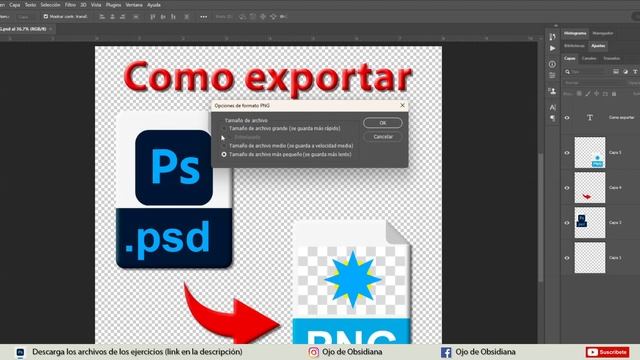The height and width of the screenshot is (360, 640).
Task: Click the align left edges icon
Action: [x=102, y=17]
